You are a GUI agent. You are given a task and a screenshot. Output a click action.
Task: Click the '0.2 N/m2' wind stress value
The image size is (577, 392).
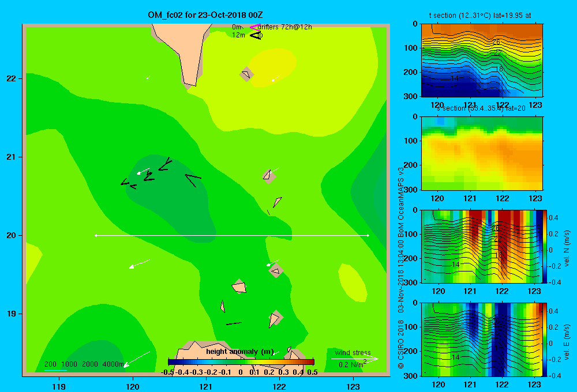353,364
